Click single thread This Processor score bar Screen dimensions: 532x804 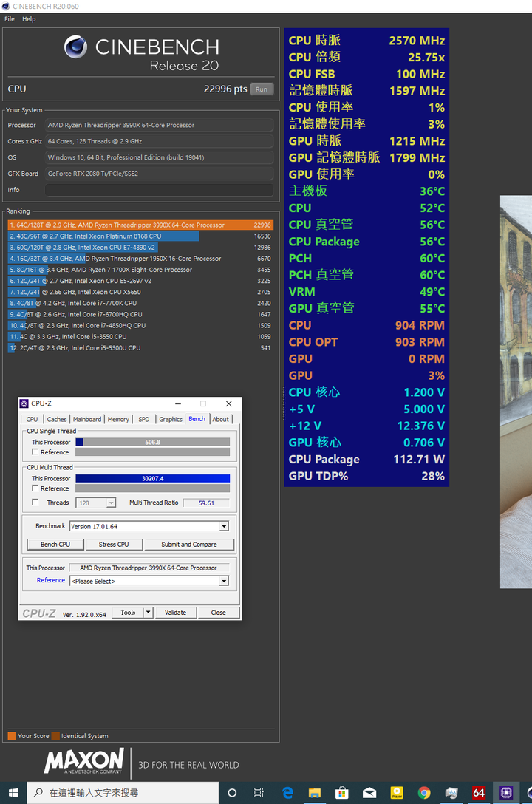point(153,442)
